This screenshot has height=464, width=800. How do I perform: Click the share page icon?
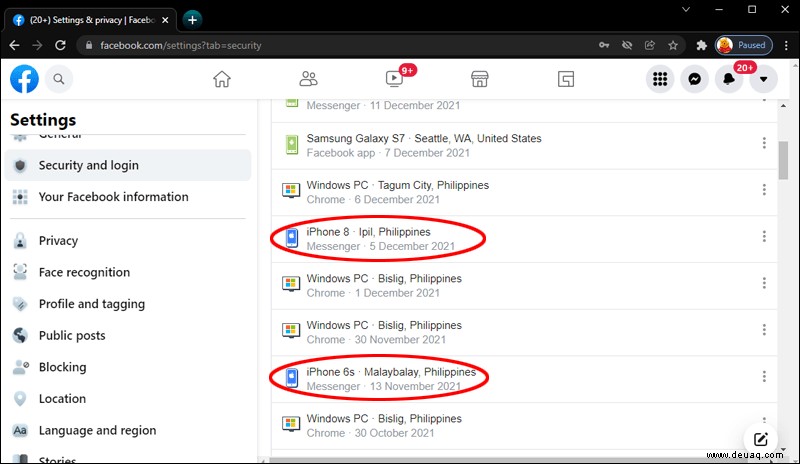[x=649, y=45]
